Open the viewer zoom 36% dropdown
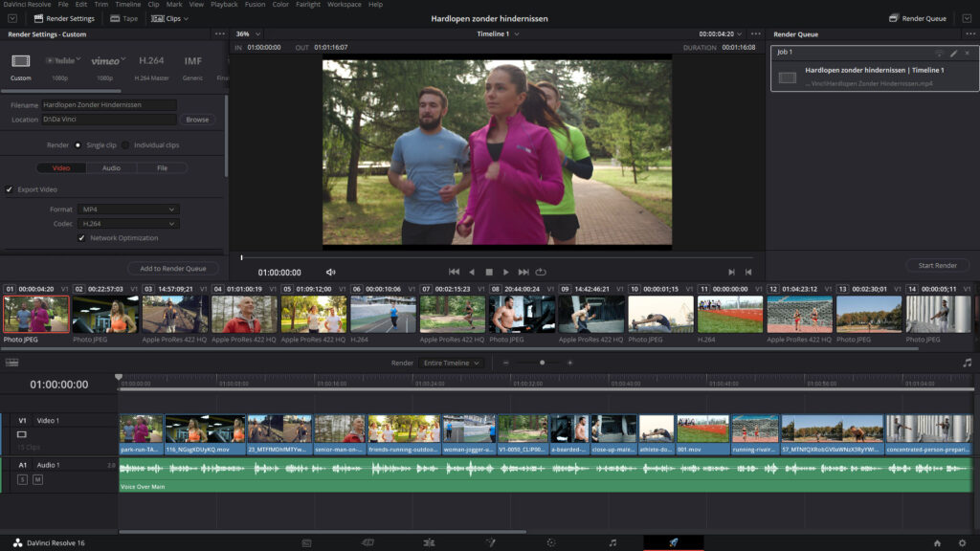Screen dimensions: 980x551 pos(248,33)
